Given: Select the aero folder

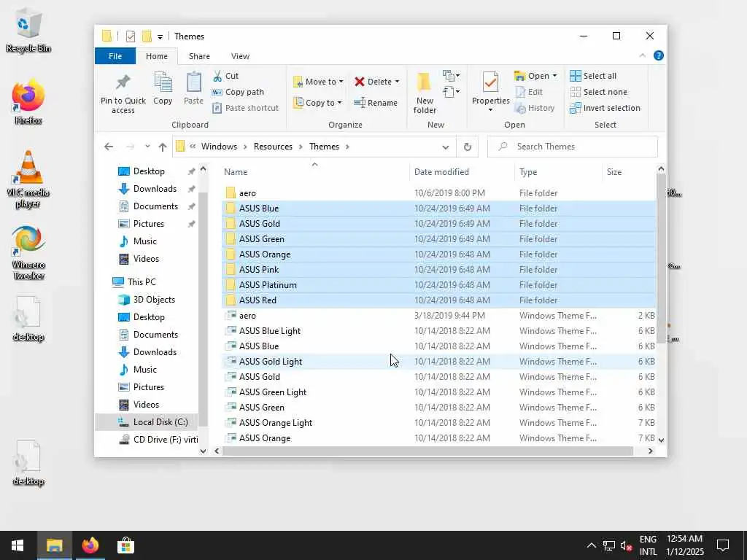Looking at the screenshot, I should tap(438, 192).
